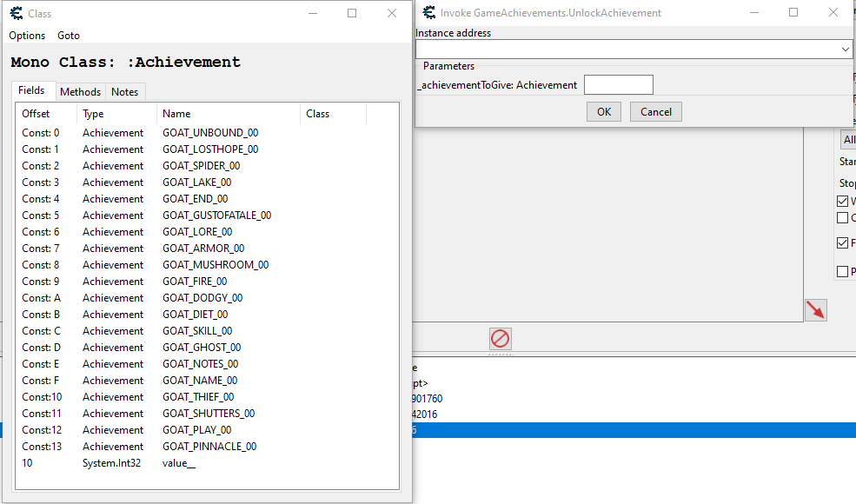The image size is (856, 504).
Task: Enable the unchecked checkbox starting with P
Action: (x=842, y=272)
